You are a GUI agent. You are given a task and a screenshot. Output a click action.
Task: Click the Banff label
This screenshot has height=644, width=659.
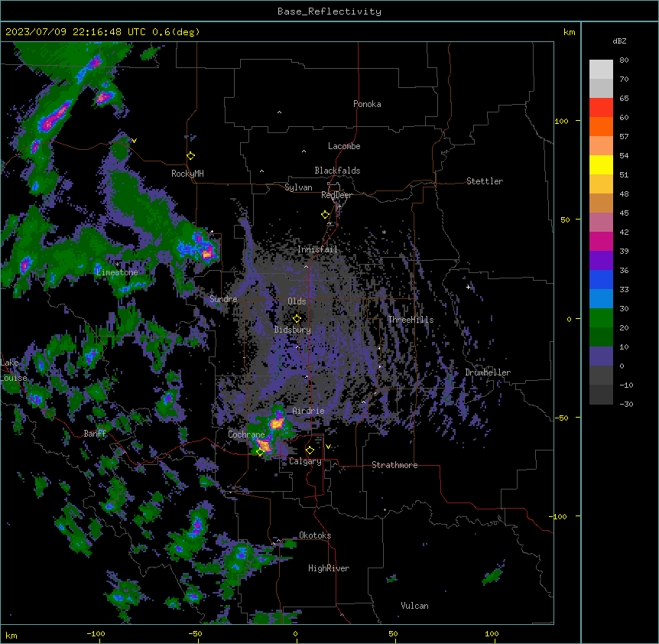[x=95, y=434]
